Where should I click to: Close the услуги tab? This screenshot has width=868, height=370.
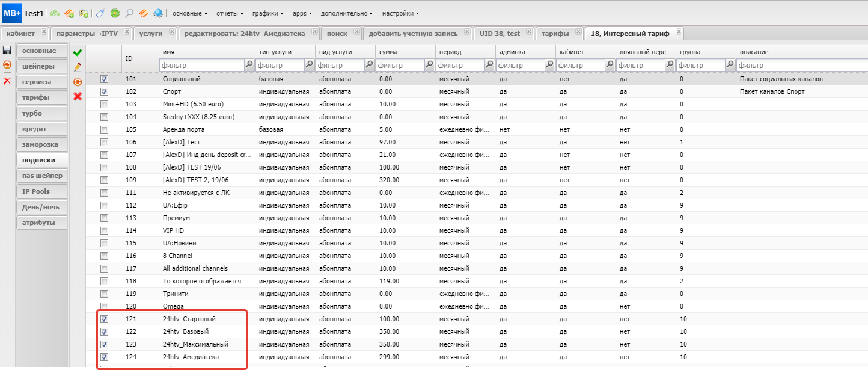pos(173,32)
